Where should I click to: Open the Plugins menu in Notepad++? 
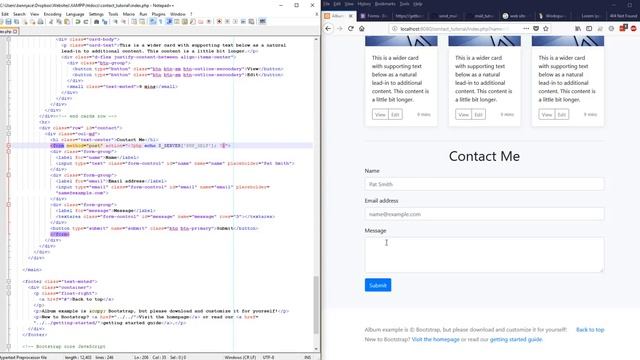tap(158, 14)
